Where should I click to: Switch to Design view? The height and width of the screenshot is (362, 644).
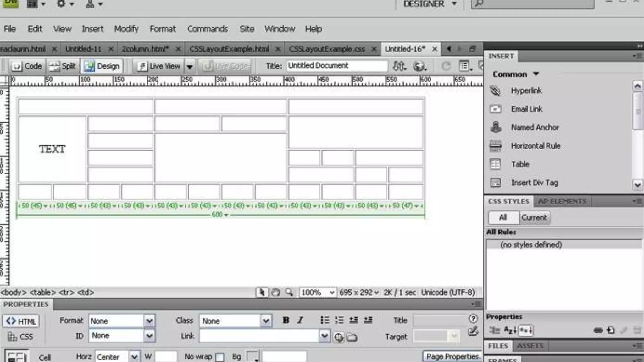pos(102,66)
